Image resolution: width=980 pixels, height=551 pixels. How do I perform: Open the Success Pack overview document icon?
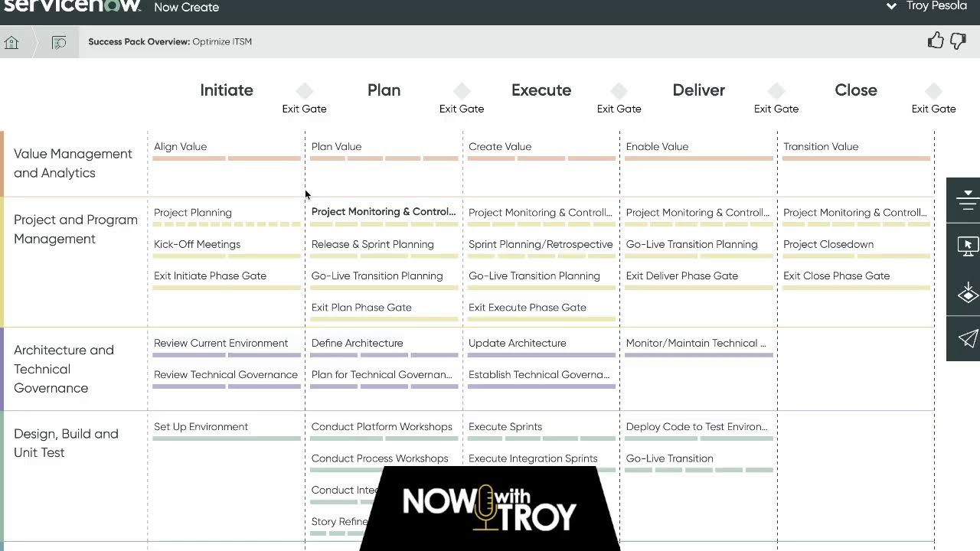(59, 41)
